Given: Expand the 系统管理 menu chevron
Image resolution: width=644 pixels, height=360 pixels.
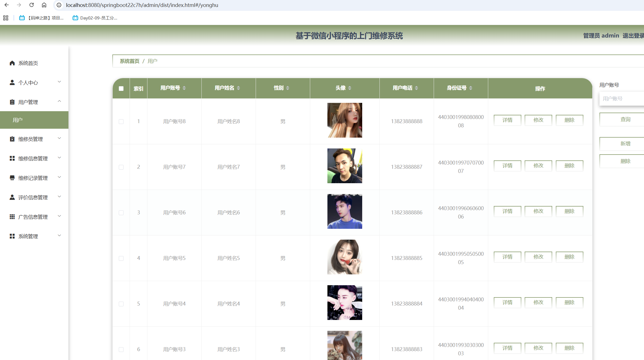Looking at the screenshot, I should 59,236.
